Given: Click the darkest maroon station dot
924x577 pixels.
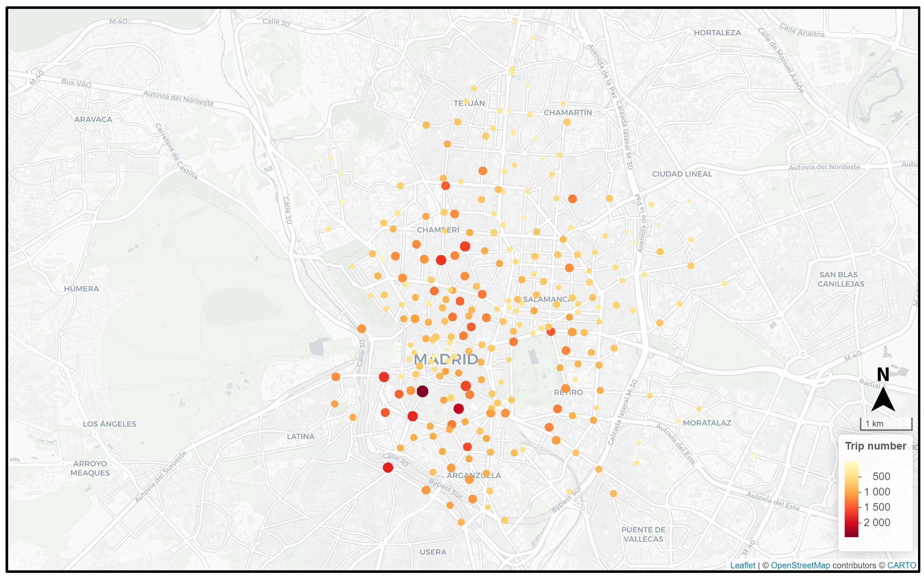Looking at the screenshot, I should pyautogui.click(x=422, y=391).
